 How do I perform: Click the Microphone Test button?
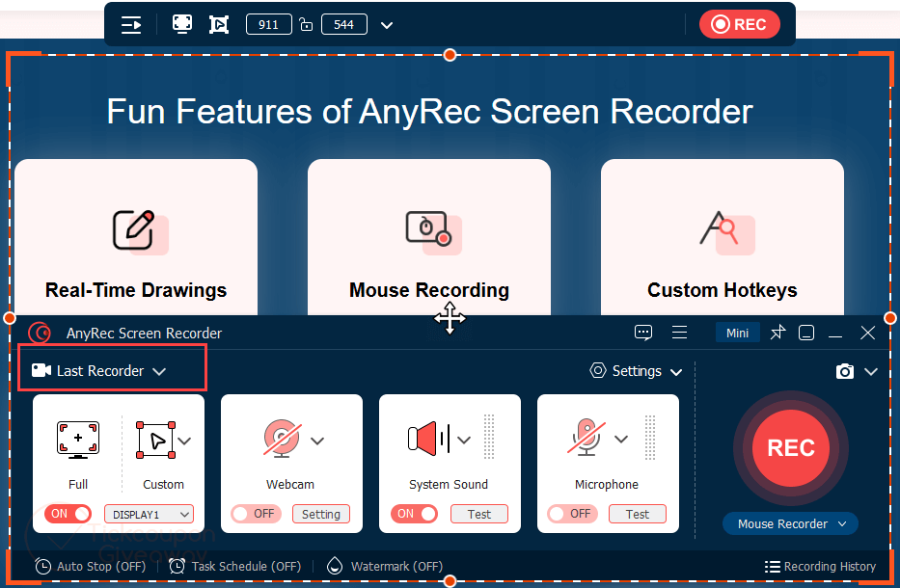(x=637, y=514)
